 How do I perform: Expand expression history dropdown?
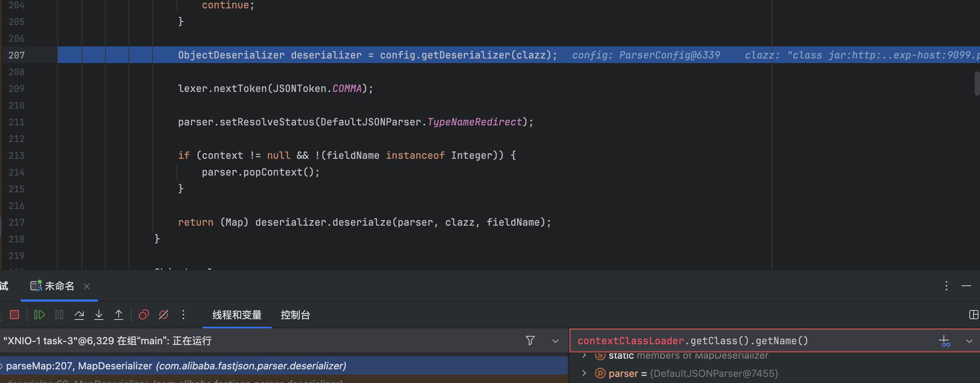click(x=969, y=341)
